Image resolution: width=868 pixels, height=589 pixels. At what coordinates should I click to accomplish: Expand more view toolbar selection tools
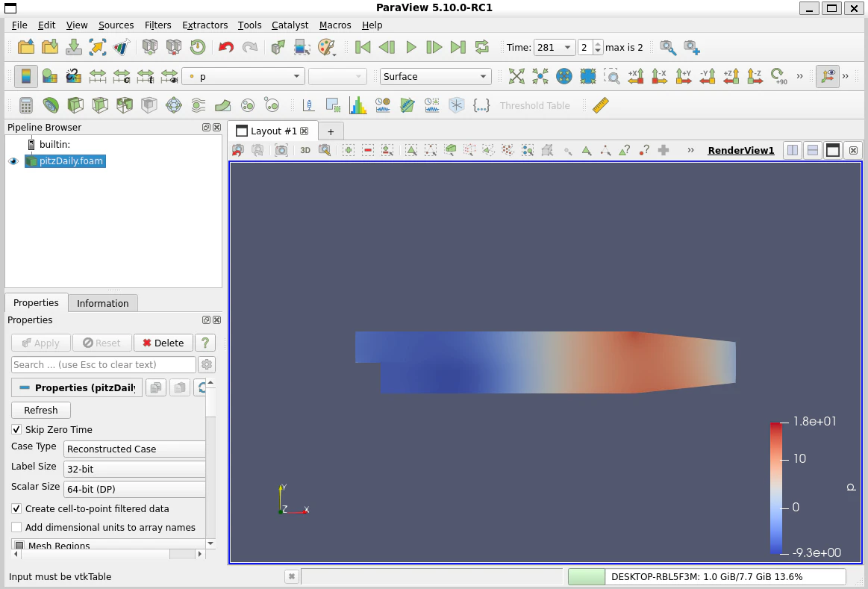point(690,150)
